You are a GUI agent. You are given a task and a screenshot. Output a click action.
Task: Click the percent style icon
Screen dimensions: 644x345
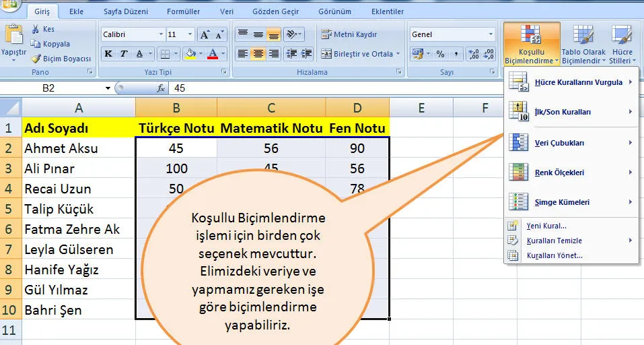(x=440, y=54)
